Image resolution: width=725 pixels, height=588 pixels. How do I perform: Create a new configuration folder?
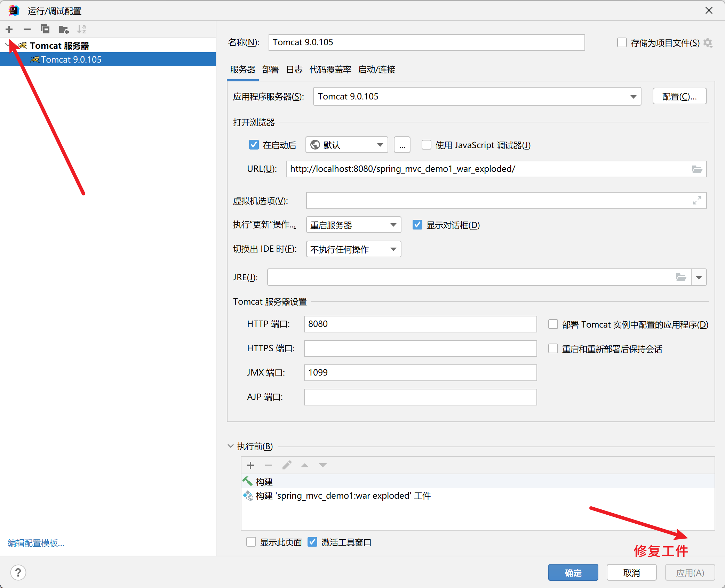(x=63, y=29)
